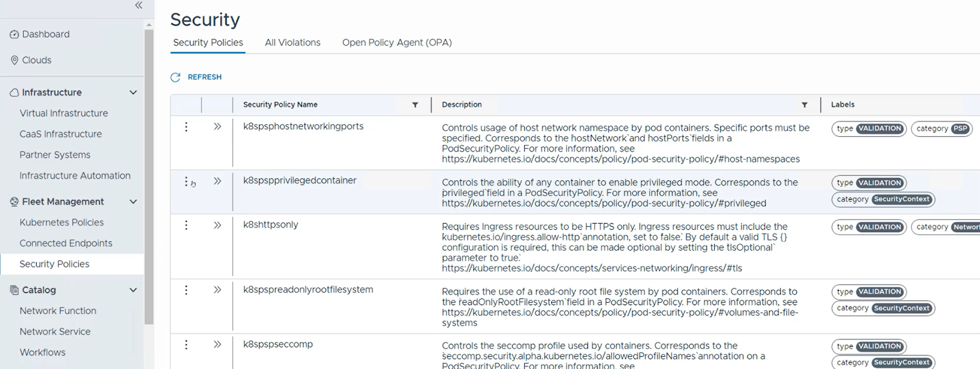
Task: Go to Kubernetes Policies in sidebar
Action: (x=61, y=223)
